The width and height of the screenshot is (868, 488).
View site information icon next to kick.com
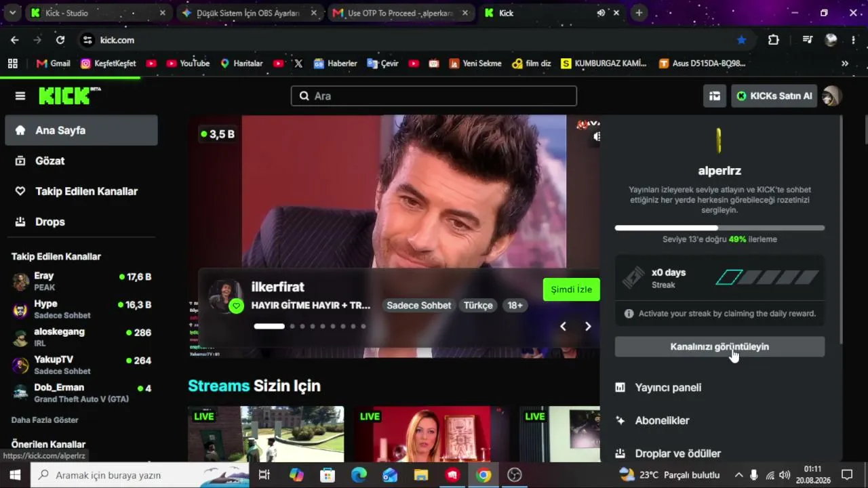87,40
